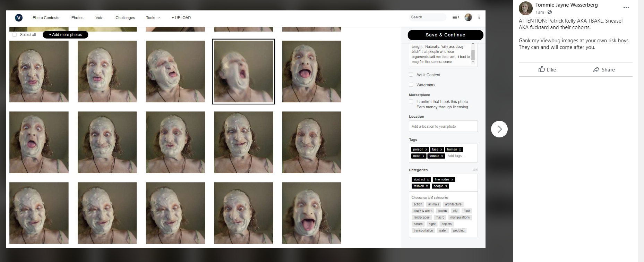Click the description box scroll-down arrow
Screen dimensions: 644x262
[473, 62]
